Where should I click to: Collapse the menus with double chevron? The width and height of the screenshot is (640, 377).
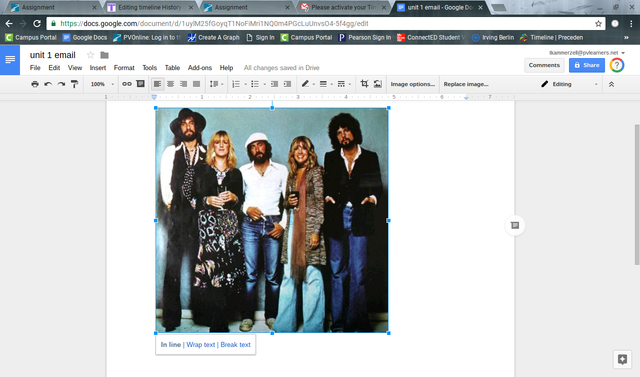tap(611, 84)
